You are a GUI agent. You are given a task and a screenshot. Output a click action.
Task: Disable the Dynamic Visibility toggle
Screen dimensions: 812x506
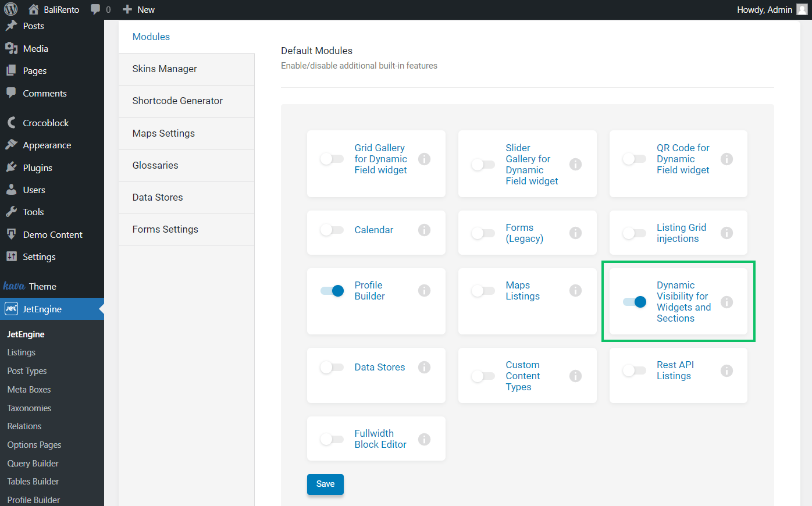634,302
